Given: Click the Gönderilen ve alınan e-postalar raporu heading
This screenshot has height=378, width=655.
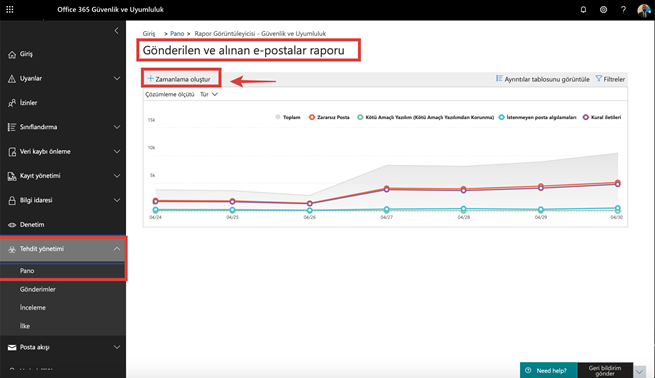Looking at the screenshot, I should point(244,51).
